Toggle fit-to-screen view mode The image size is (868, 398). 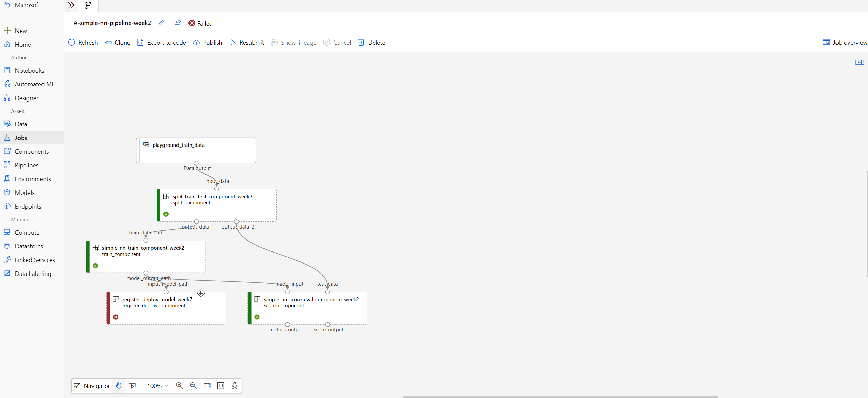point(208,385)
